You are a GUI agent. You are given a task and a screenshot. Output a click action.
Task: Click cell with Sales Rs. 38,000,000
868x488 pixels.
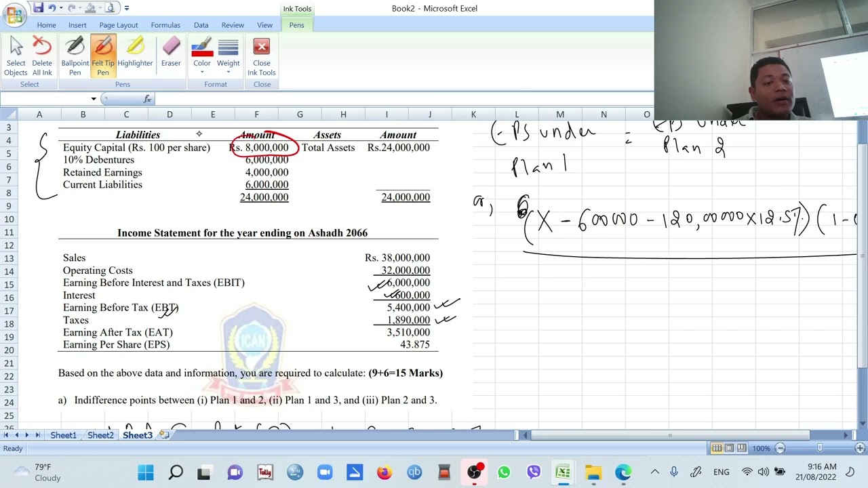pyautogui.click(x=397, y=258)
